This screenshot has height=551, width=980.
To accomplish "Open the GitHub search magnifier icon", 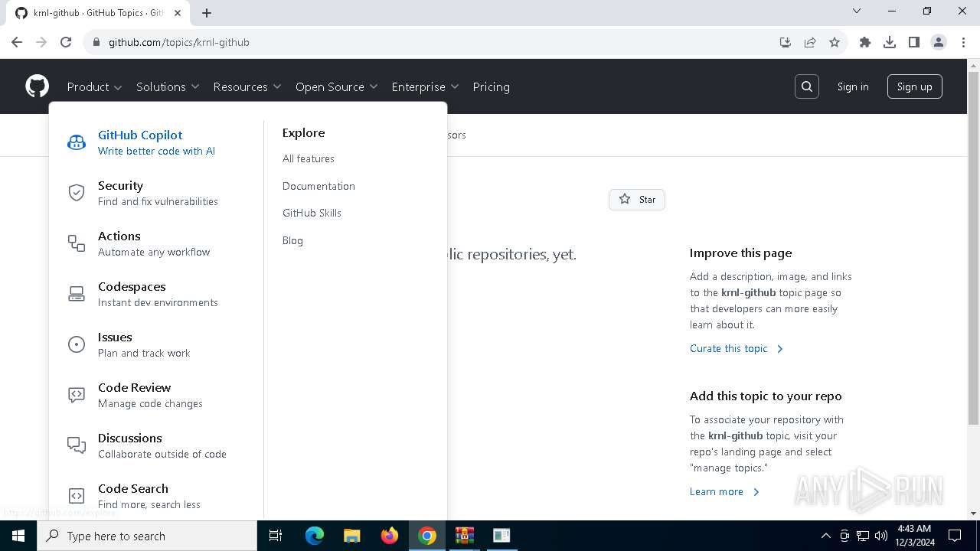I will click(806, 86).
